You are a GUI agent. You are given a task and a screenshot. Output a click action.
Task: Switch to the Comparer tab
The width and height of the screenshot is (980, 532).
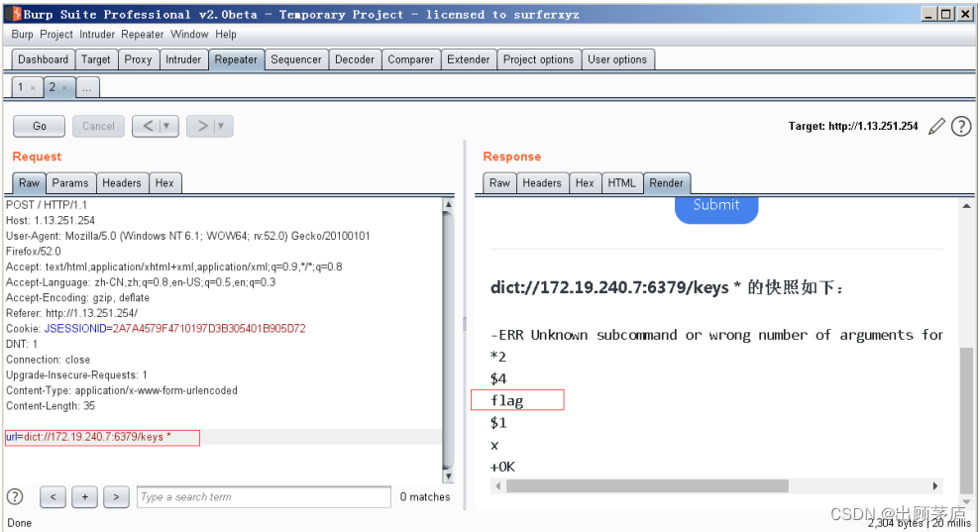pos(410,59)
